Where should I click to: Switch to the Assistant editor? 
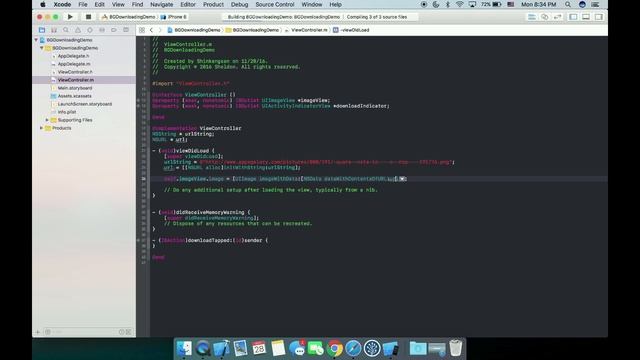tap(544, 17)
